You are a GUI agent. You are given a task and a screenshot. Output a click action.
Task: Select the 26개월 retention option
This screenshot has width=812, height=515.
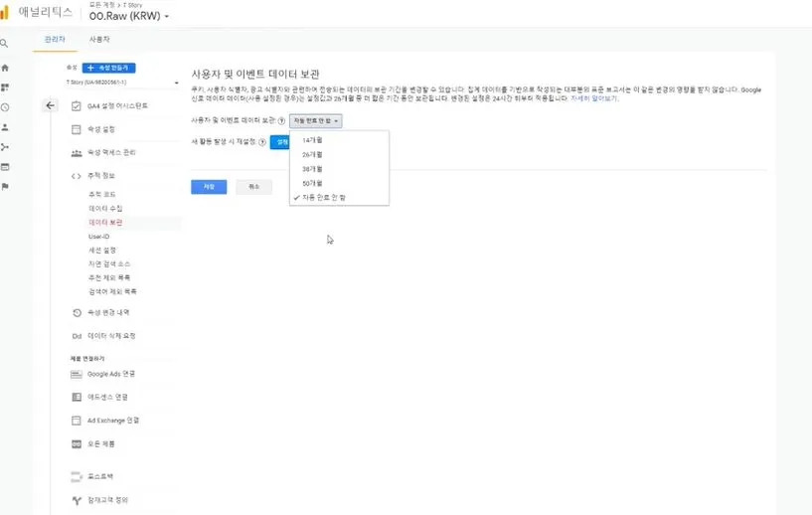(x=339, y=155)
